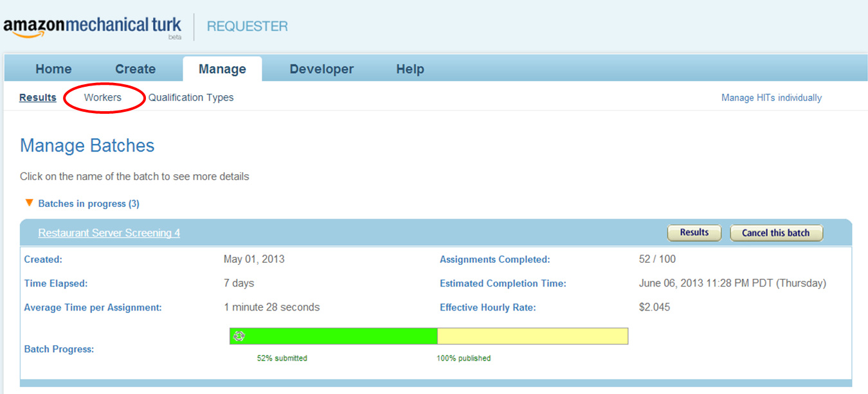This screenshot has height=394, width=868.
Task: Open Restaurant Server Screening 4 batch
Action: point(109,233)
